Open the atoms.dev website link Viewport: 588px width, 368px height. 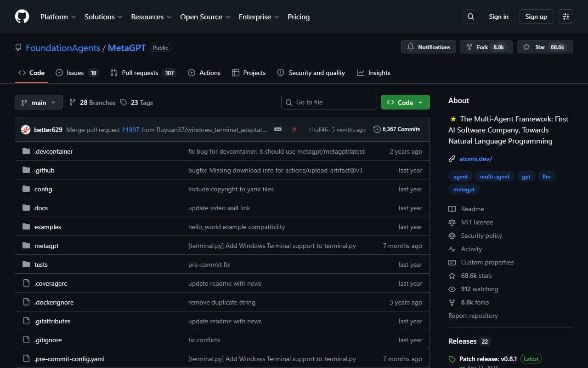[475, 159]
